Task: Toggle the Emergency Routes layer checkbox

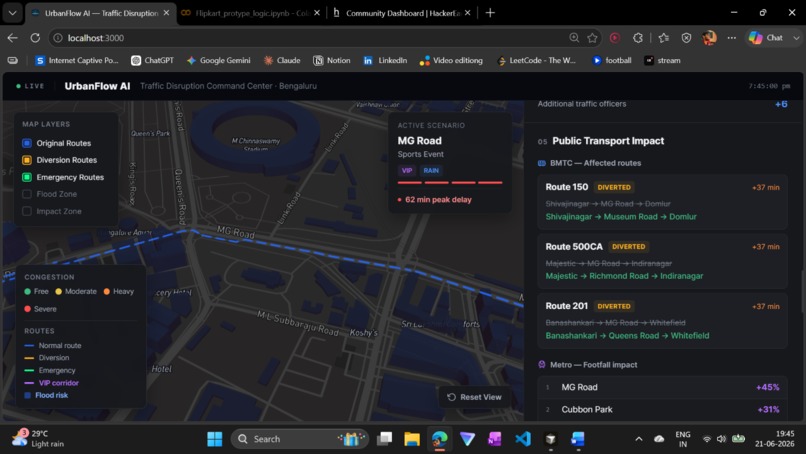Action: click(27, 177)
